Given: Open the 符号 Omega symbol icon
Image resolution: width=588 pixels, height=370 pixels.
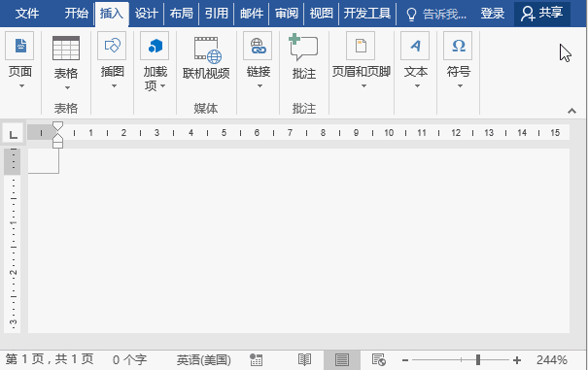Looking at the screenshot, I should point(458,46).
